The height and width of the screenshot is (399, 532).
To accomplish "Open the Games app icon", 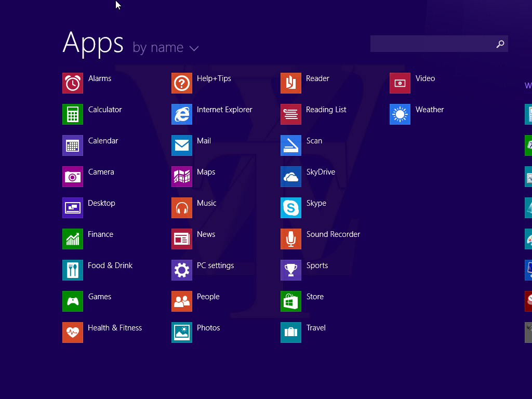I will (x=73, y=301).
